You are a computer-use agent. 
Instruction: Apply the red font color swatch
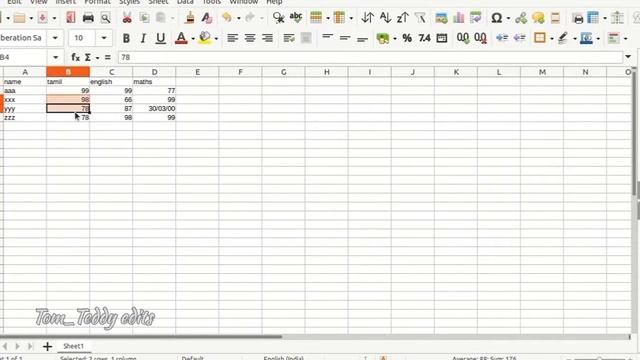click(181, 38)
